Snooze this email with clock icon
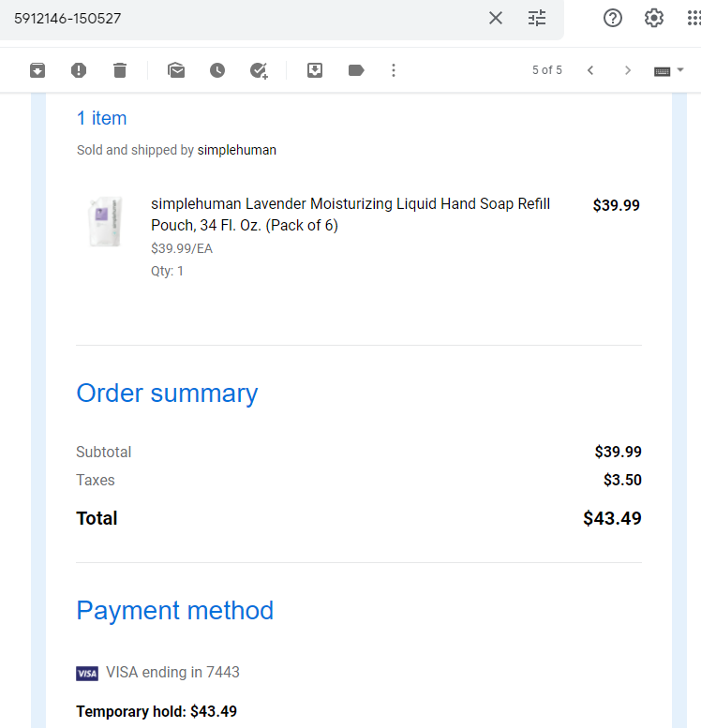Image resolution: width=701 pixels, height=728 pixels. point(217,70)
